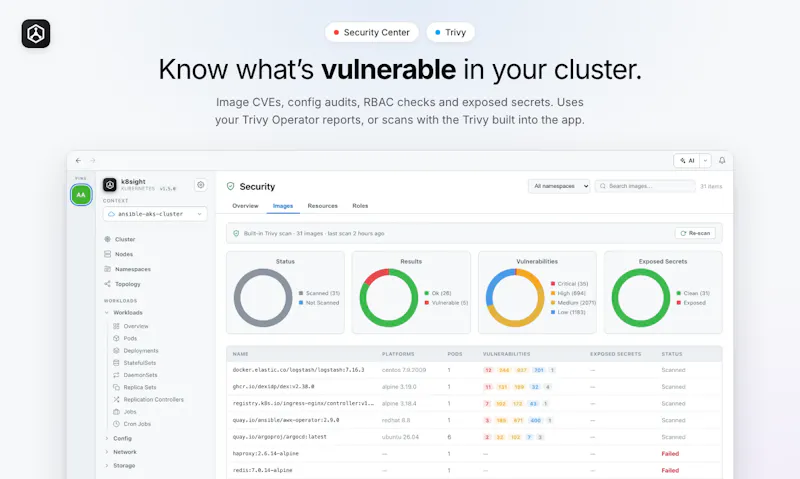Screen dimensions: 800x479
Task: Open docker.elastic.co/logstash/logstash:7.16.3 image row
Action: [x=474, y=370]
